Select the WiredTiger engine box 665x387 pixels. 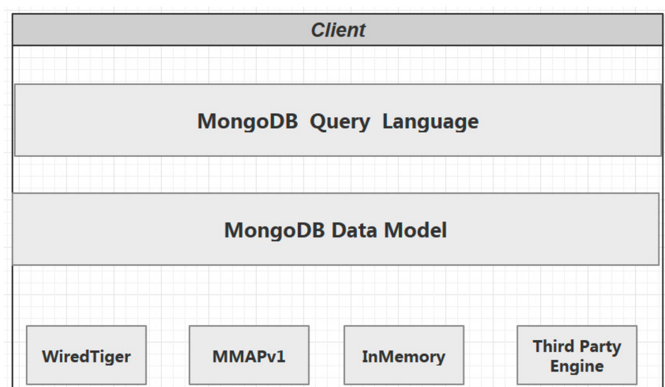click(x=87, y=355)
